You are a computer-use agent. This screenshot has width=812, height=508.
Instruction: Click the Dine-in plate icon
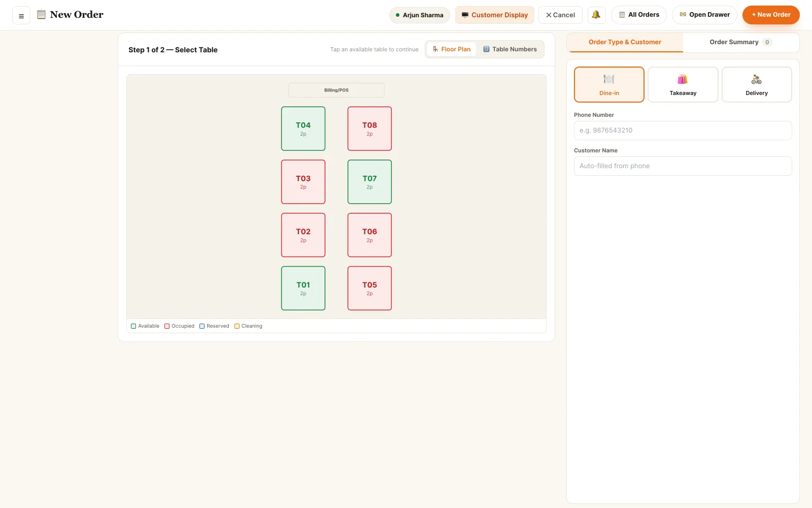(x=609, y=79)
